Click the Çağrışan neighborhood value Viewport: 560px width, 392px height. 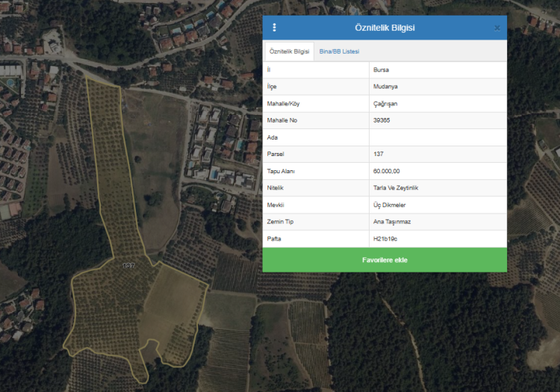[x=385, y=103]
